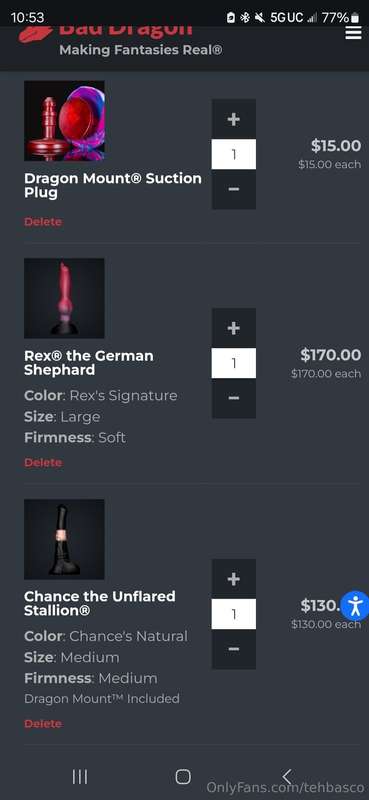Increase Chance the Unflared Stallion quantity
This screenshot has width=369, height=800.
click(234, 579)
